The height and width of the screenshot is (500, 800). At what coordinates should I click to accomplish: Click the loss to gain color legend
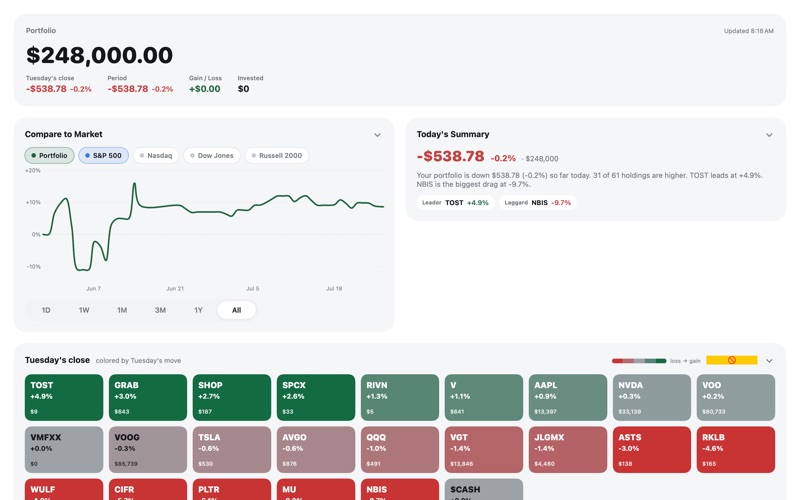pyautogui.click(x=656, y=361)
